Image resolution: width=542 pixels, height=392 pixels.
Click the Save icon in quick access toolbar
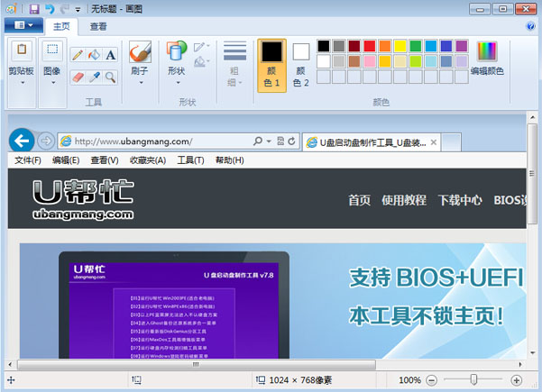point(34,9)
